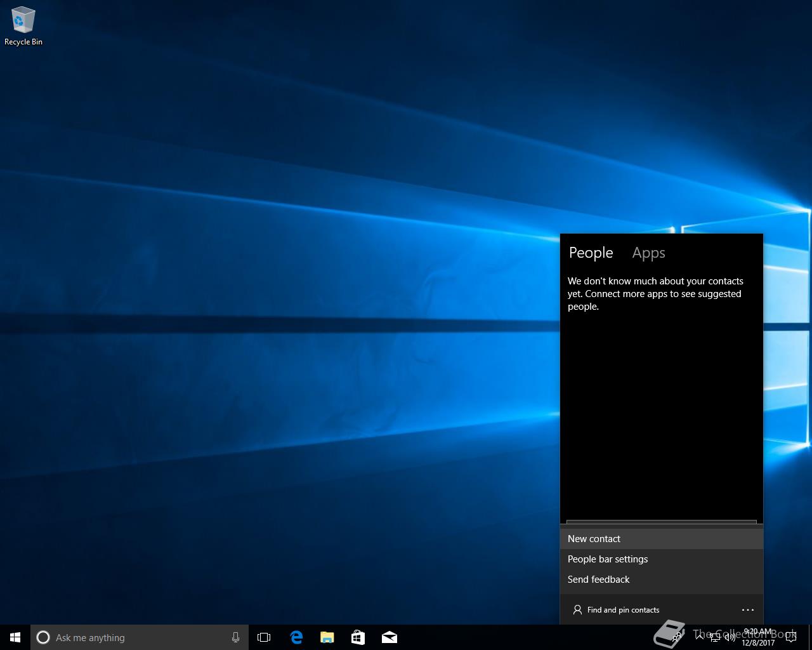Viewport: 812px width, 650px height.
Task: Click the Cortana circle icon
Action: point(43,637)
